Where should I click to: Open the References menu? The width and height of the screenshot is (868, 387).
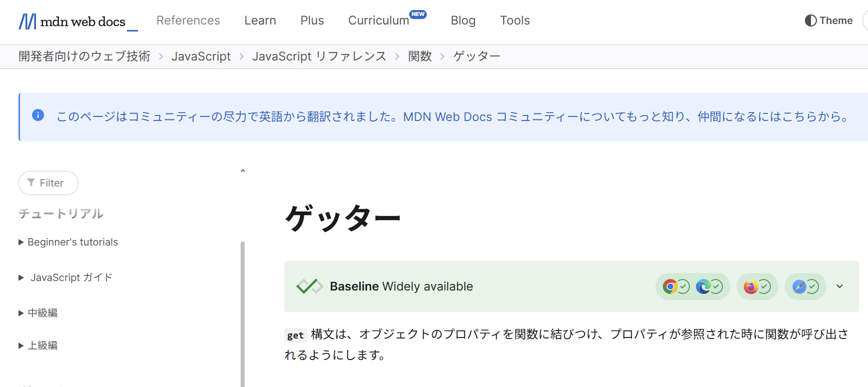[x=188, y=20]
